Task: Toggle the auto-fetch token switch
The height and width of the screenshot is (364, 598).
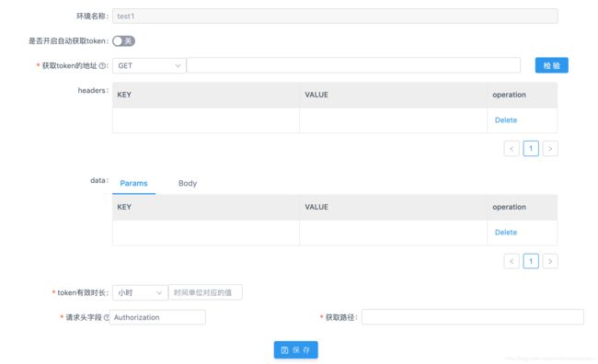Action: click(123, 40)
